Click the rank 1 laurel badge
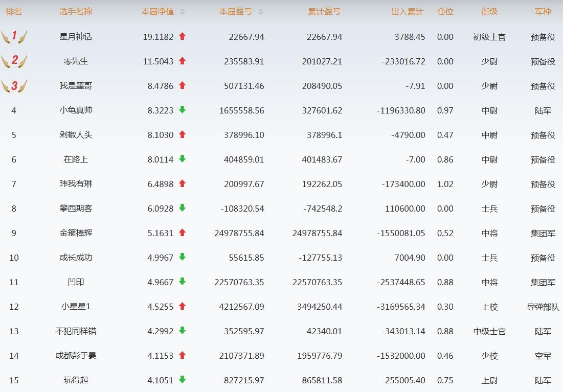Image resolution: width=563 pixels, height=392 pixels. (x=14, y=37)
